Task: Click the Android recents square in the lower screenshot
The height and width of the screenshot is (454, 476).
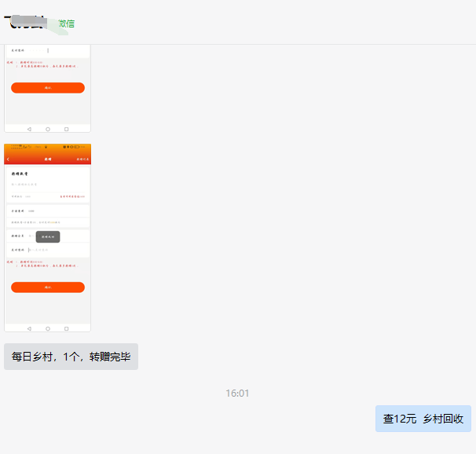Action: point(67,328)
